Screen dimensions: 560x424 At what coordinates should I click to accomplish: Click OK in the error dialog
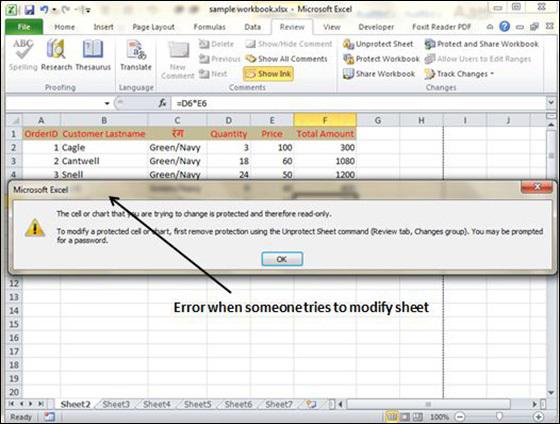[282, 259]
